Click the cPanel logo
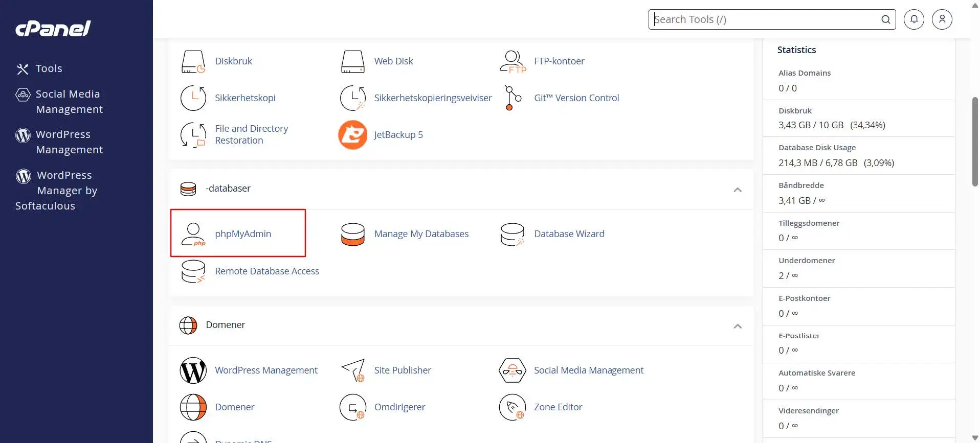This screenshot has width=980, height=443. click(53, 29)
